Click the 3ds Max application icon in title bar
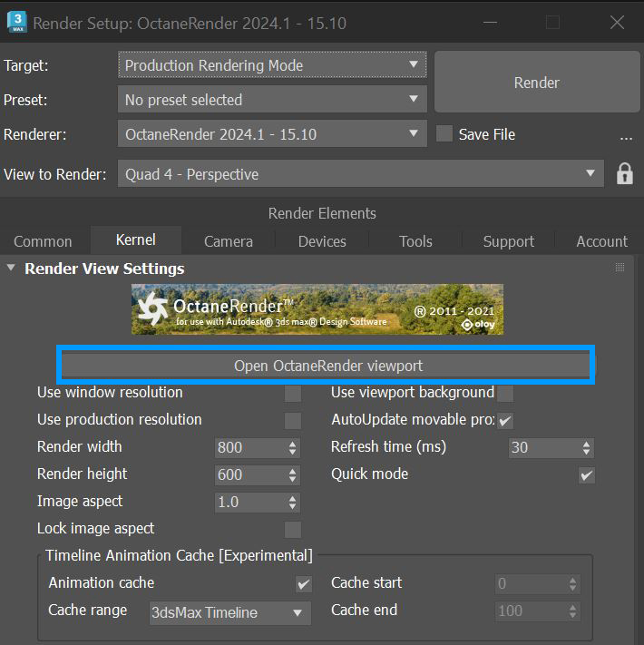This screenshot has width=644, height=645. (17, 22)
